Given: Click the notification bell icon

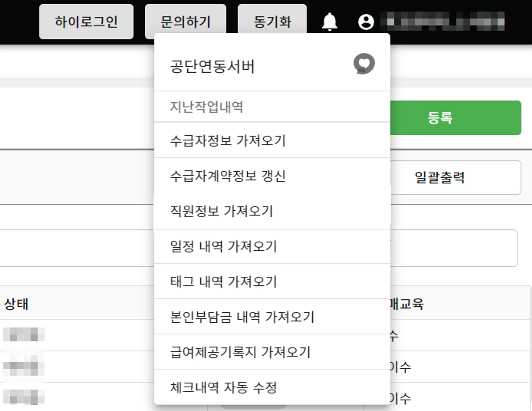Looking at the screenshot, I should pyautogui.click(x=329, y=22).
